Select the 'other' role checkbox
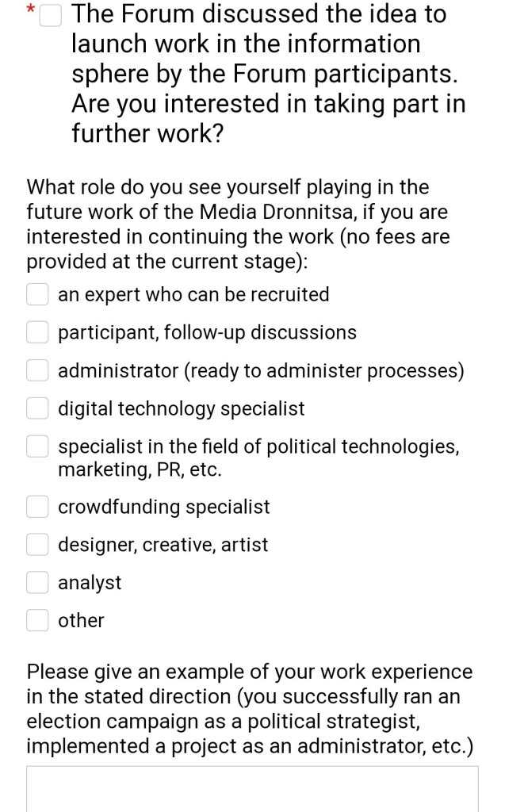The width and height of the screenshot is (505, 812). [x=38, y=620]
